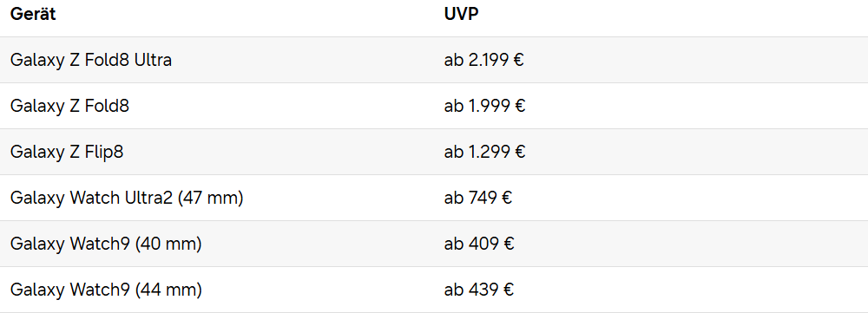Click the (40 mm) size text
This screenshot has width=868, height=313.
(168, 244)
